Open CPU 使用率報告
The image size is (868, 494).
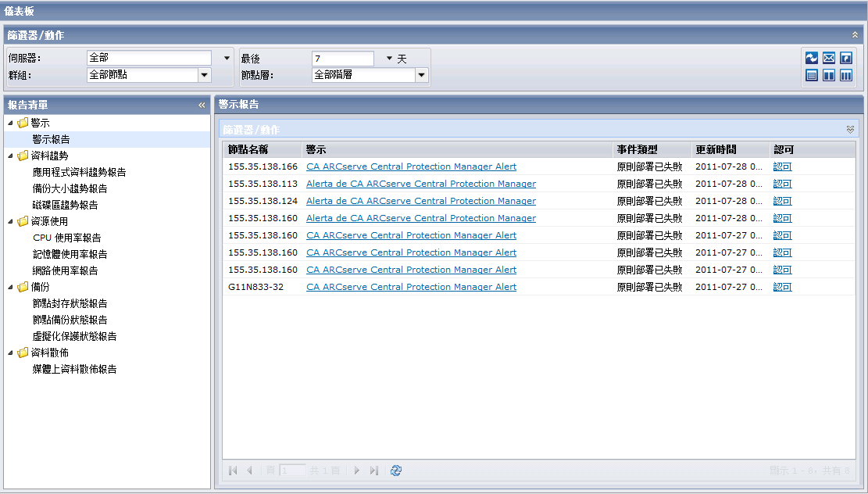click(x=67, y=238)
